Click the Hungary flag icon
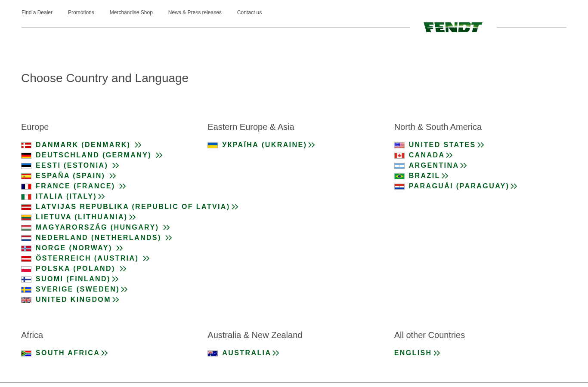This screenshot has width=588, height=387. point(26,228)
